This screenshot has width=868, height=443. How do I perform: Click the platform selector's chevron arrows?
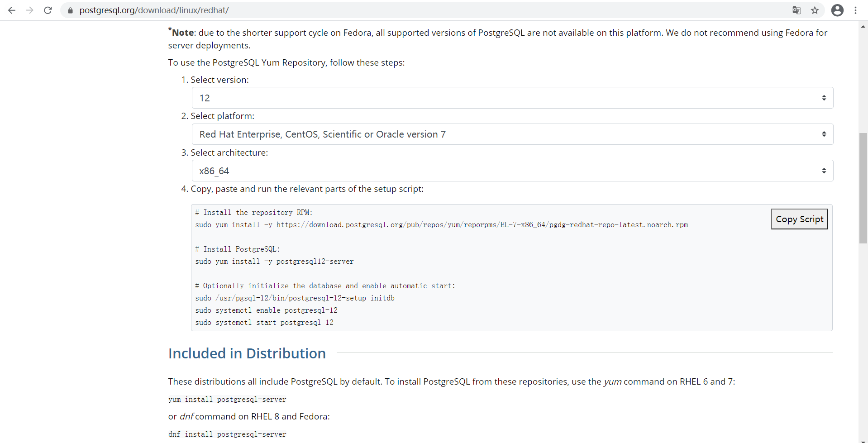[x=825, y=134]
